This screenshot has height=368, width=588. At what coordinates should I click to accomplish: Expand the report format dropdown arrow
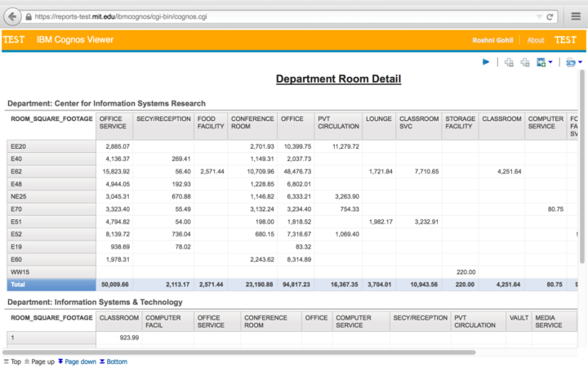click(x=580, y=63)
